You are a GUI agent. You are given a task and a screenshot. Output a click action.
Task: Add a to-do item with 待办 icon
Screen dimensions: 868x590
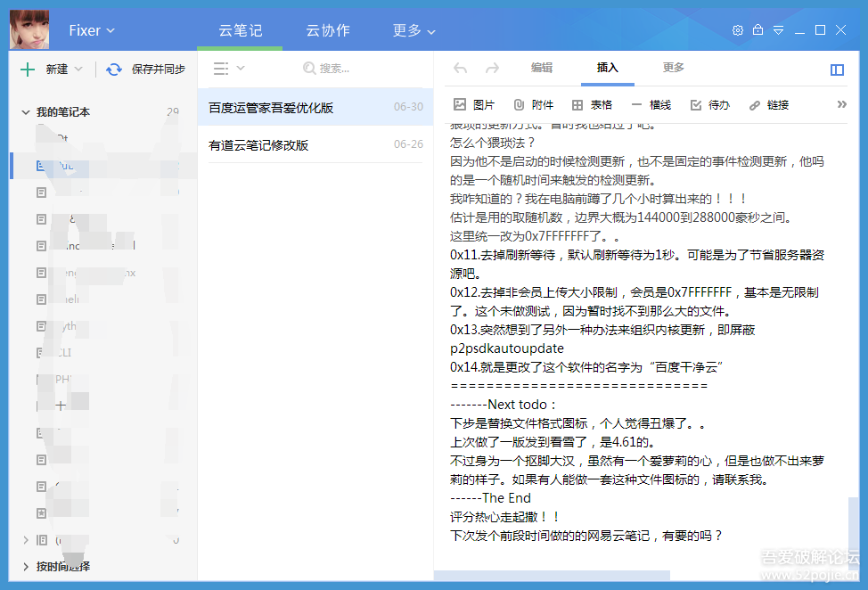(708, 104)
